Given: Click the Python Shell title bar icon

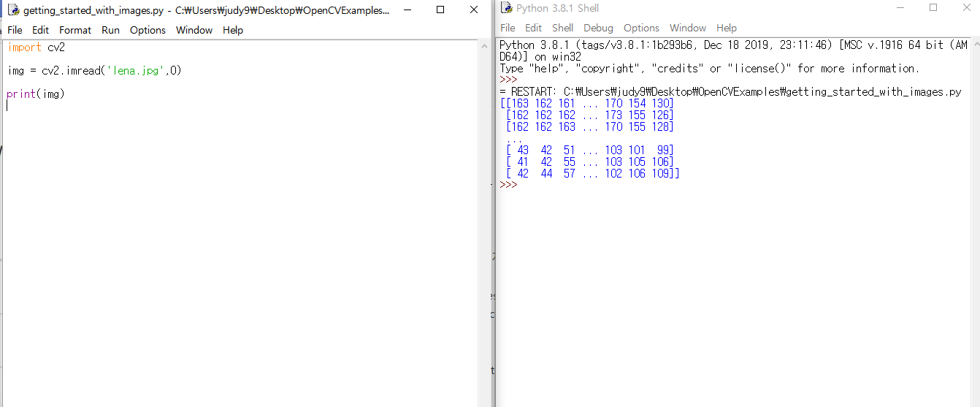Looking at the screenshot, I should pyautogui.click(x=506, y=8).
